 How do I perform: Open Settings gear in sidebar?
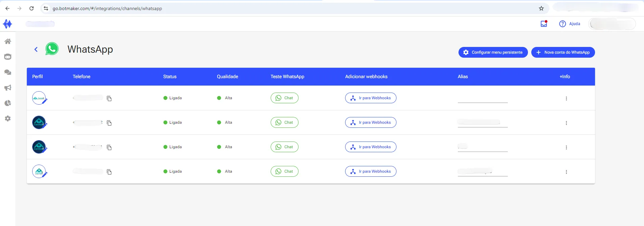click(8, 118)
